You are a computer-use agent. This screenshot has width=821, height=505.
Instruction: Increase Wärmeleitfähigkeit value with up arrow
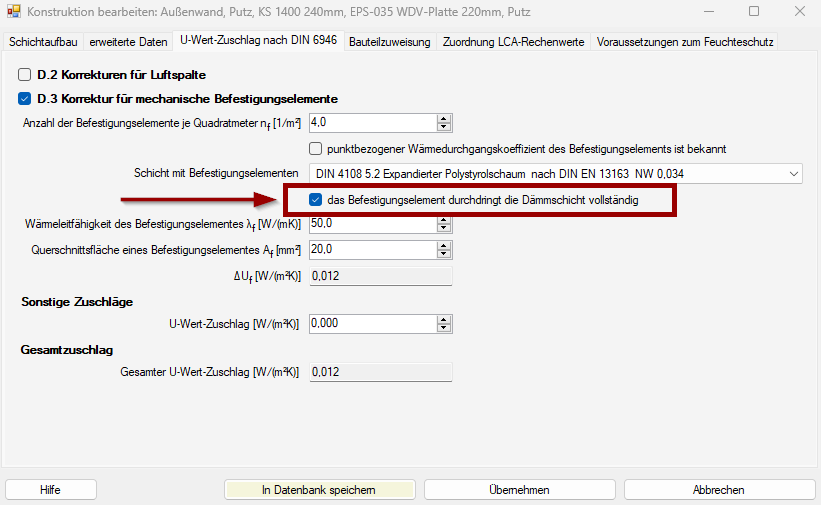click(444, 220)
